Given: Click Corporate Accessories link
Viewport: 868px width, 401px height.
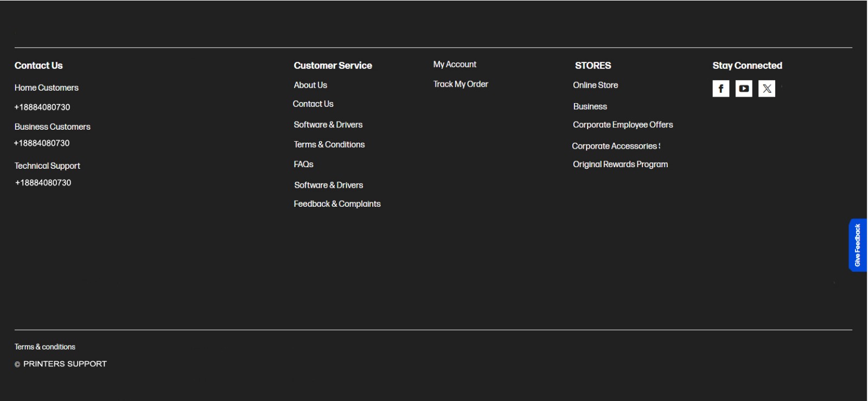Looking at the screenshot, I should pos(616,147).
